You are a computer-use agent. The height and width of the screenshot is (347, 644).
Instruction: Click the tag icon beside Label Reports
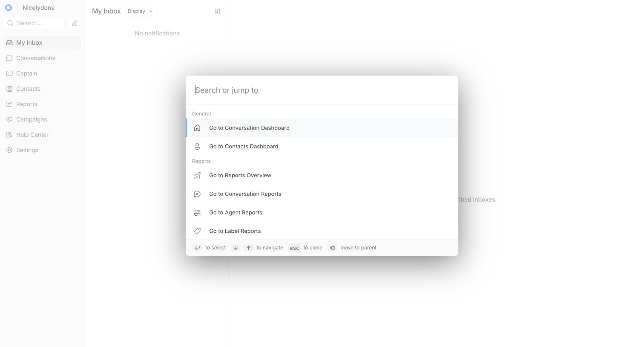[x=197, y=231]
